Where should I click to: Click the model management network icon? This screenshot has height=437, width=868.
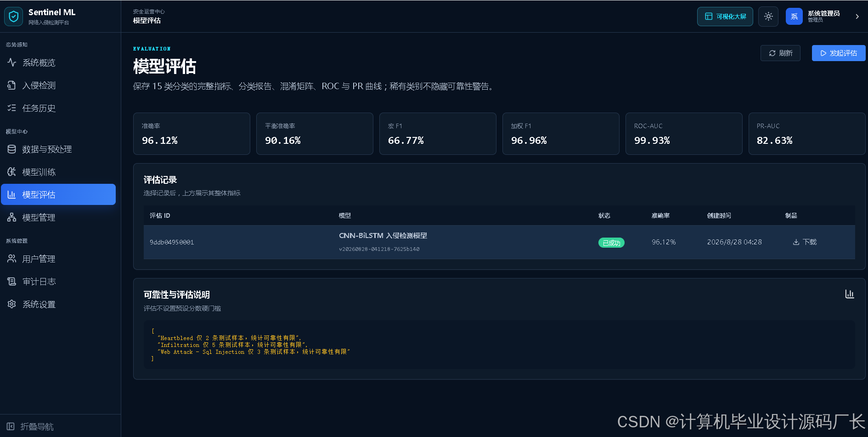(12, 217)
